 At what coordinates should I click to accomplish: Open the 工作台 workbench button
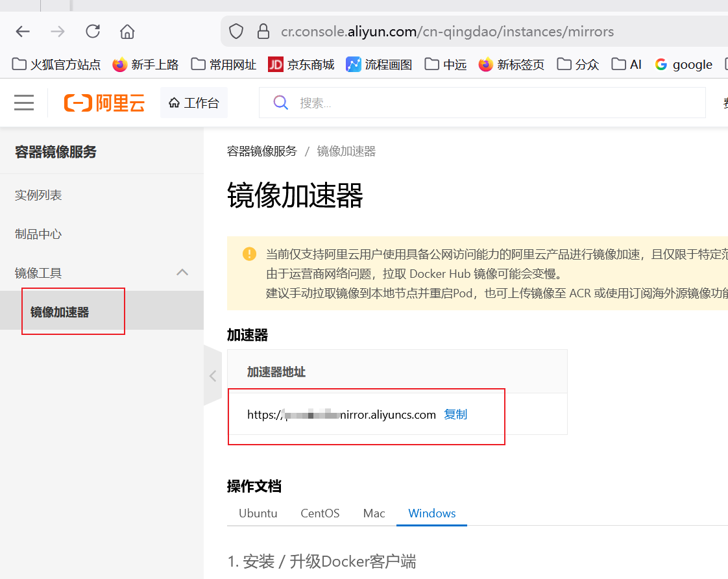(x=193, y=103)
